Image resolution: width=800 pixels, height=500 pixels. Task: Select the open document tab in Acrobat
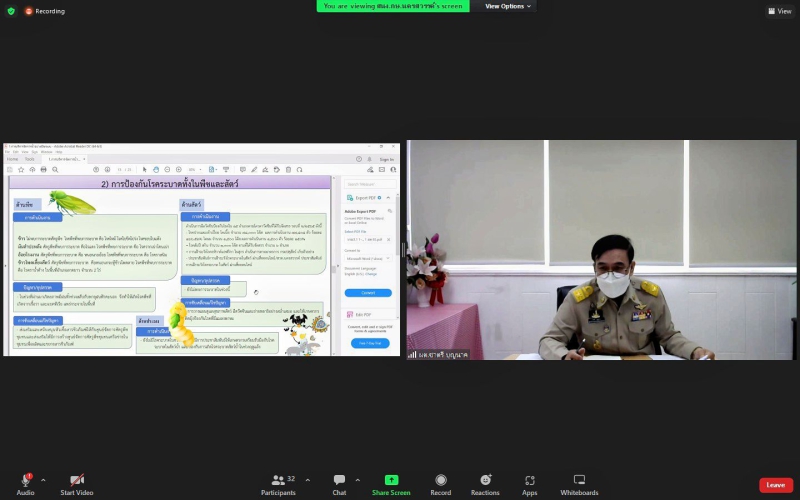point(64,159)
